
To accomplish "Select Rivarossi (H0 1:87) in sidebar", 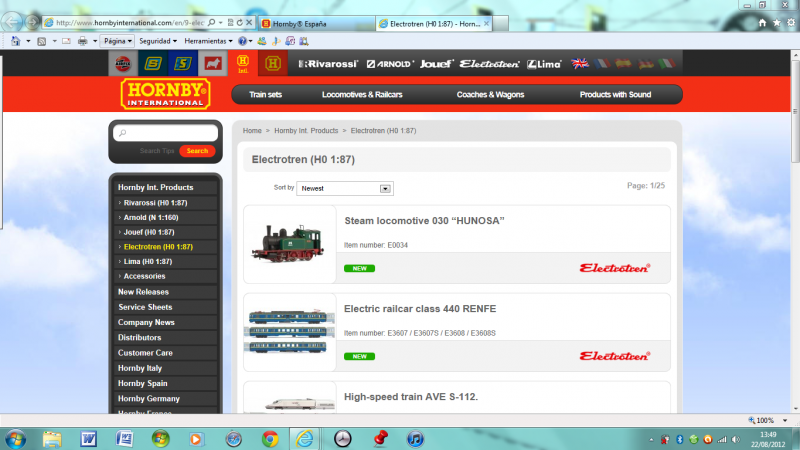I will coord(155,203).
